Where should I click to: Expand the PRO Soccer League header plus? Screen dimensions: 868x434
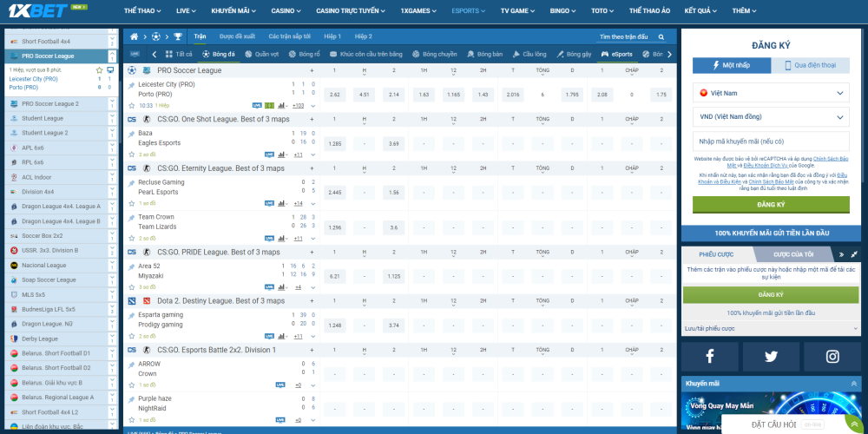tap(312, 70)
